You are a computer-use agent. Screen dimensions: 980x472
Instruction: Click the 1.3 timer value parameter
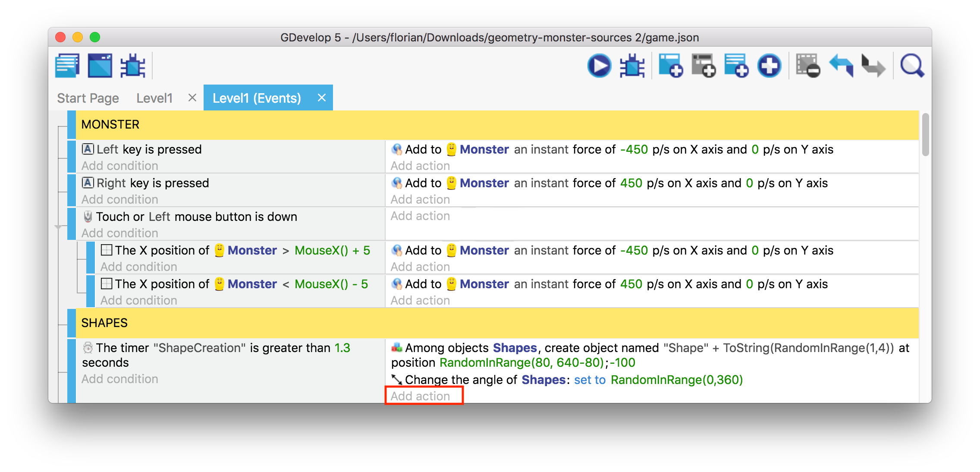coord(342,348)
